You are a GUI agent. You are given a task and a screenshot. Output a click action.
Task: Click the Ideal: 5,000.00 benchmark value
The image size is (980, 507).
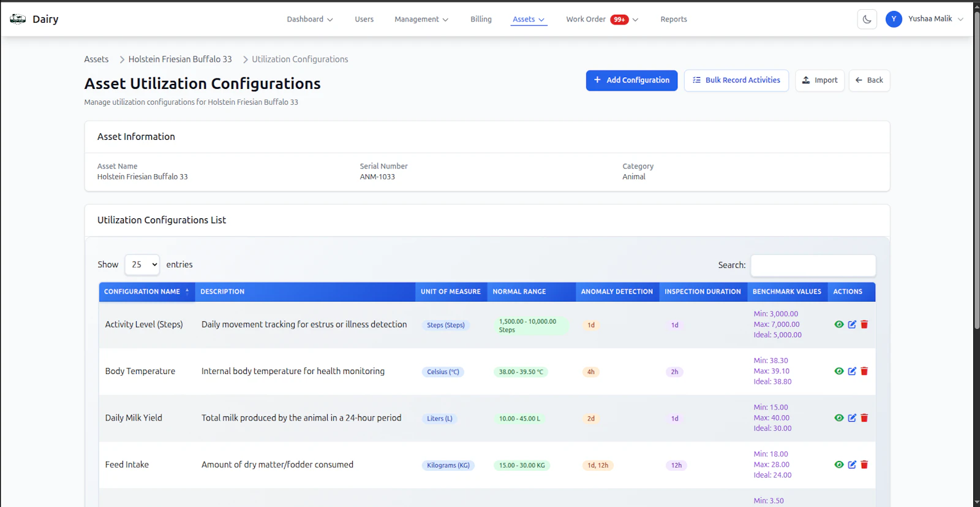[777, 335]
